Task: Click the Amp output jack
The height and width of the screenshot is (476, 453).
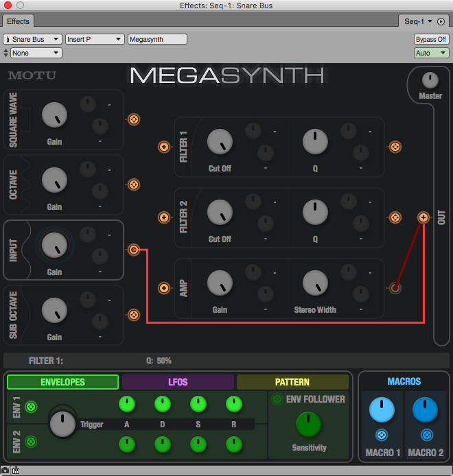Action: coord(395,288)
